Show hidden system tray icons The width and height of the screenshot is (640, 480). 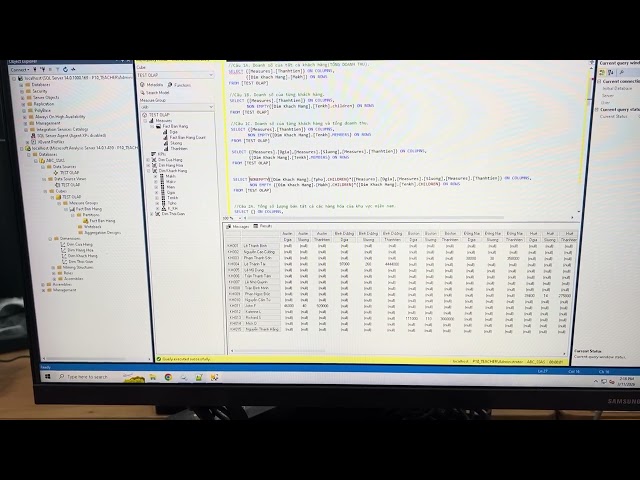coord(596,382)
